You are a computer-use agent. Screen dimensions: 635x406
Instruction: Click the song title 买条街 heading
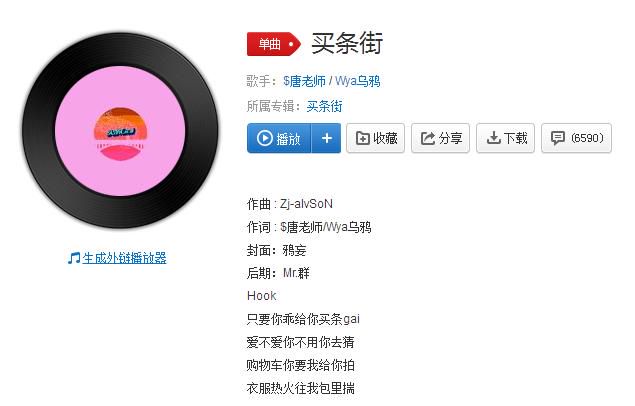click(x=347, y=43)
